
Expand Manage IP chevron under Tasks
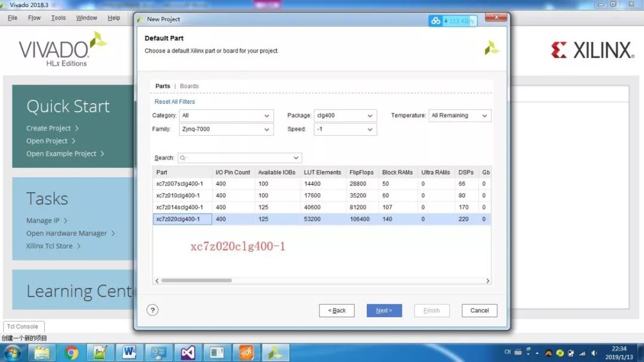coord(66,221)
